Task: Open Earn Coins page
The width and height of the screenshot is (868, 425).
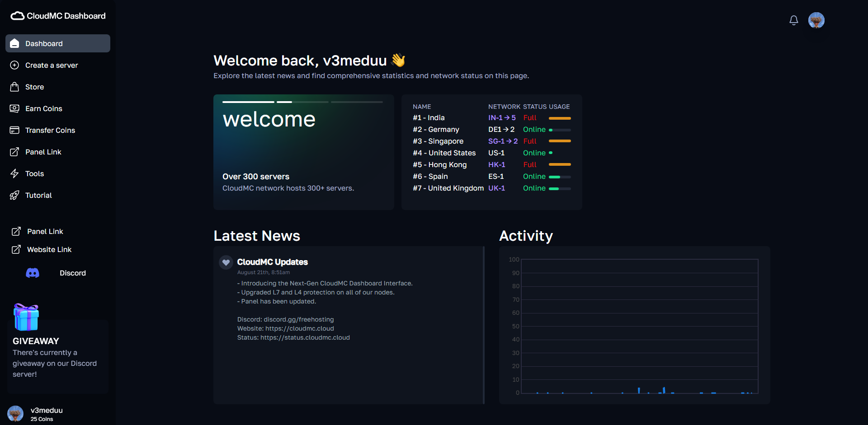Action: (43, 108)
